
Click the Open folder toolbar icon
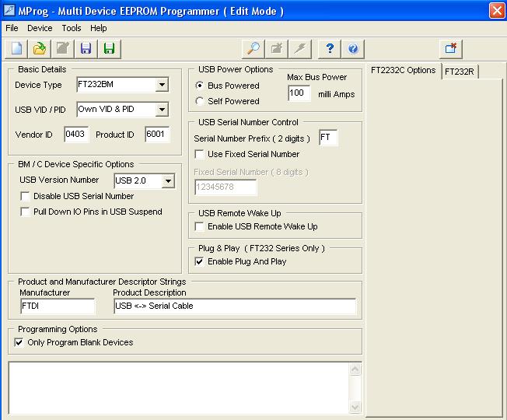[39, 48]
